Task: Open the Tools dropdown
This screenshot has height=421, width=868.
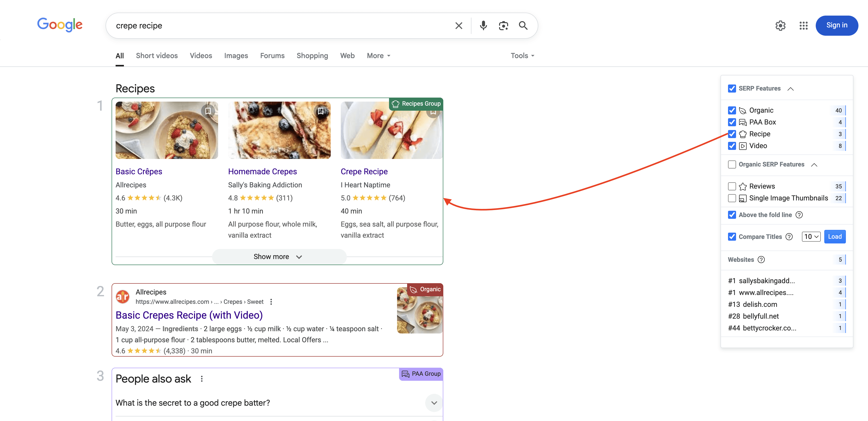Action: click(523, 56)
